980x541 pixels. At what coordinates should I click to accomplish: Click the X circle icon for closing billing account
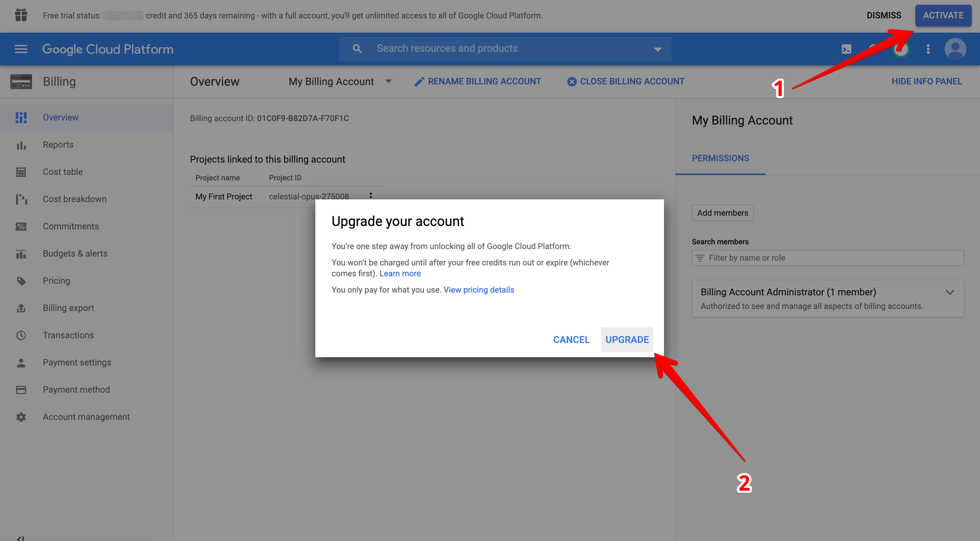click(571, 81)
